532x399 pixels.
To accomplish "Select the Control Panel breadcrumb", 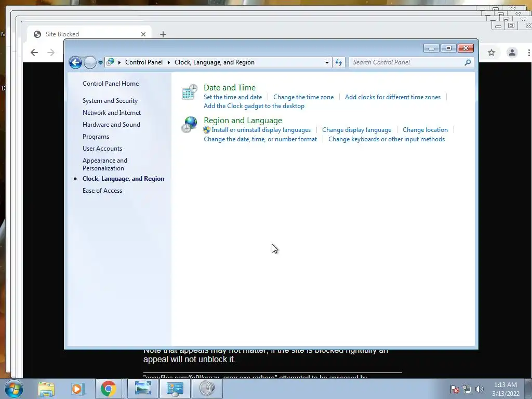I will point(144,62).
